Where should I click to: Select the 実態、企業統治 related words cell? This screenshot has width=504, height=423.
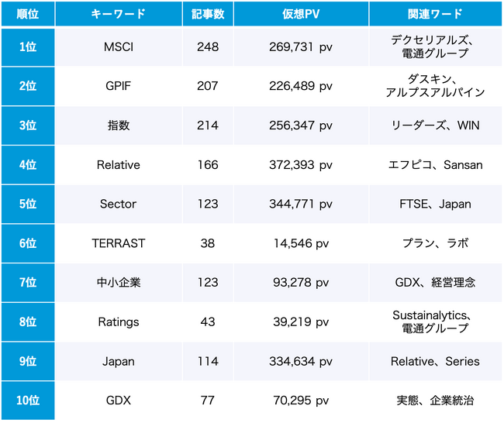click(434, 401)
